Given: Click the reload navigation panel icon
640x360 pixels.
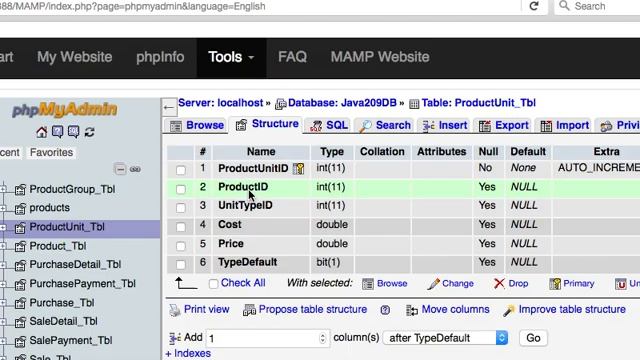Looking at the screenshot, I should [89, 132].
